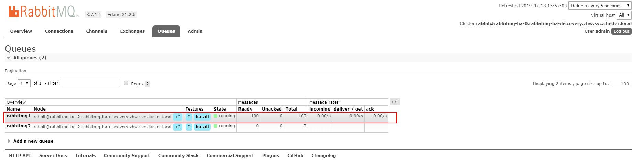The height and width of the screenshot is (166, 644).
Task: Click the +2 mirrors badge for rabbitmq1
Action: [x=178, y=117]
